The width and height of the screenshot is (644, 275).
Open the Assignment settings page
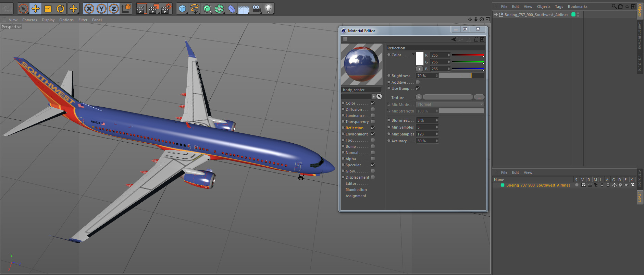(356, 196)
